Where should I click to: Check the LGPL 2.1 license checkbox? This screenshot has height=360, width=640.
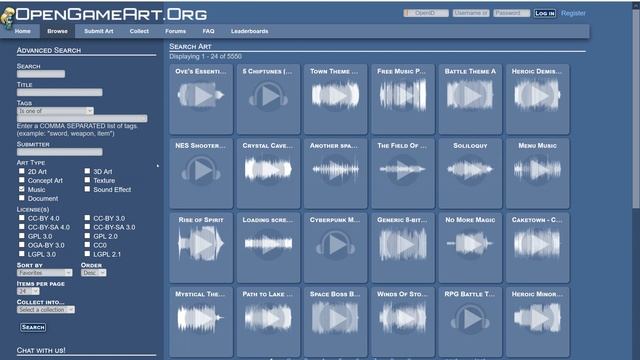pos(87,254)
